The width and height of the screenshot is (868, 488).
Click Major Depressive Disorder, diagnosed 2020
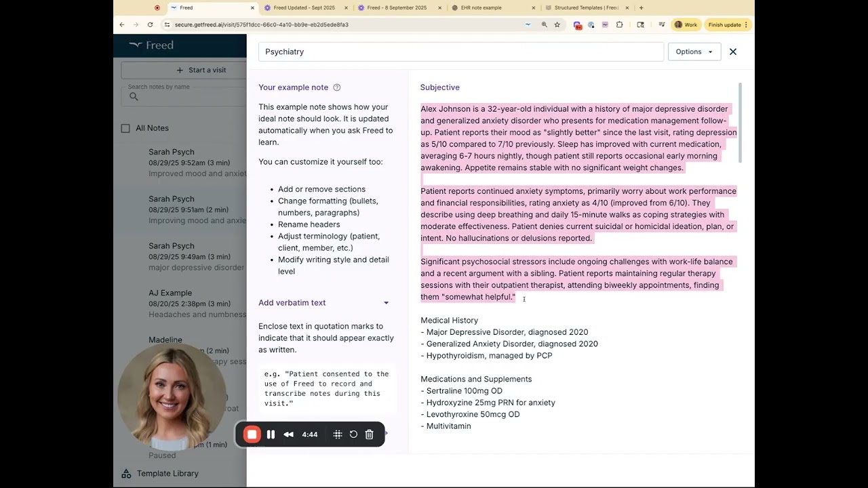pos(504,332)
